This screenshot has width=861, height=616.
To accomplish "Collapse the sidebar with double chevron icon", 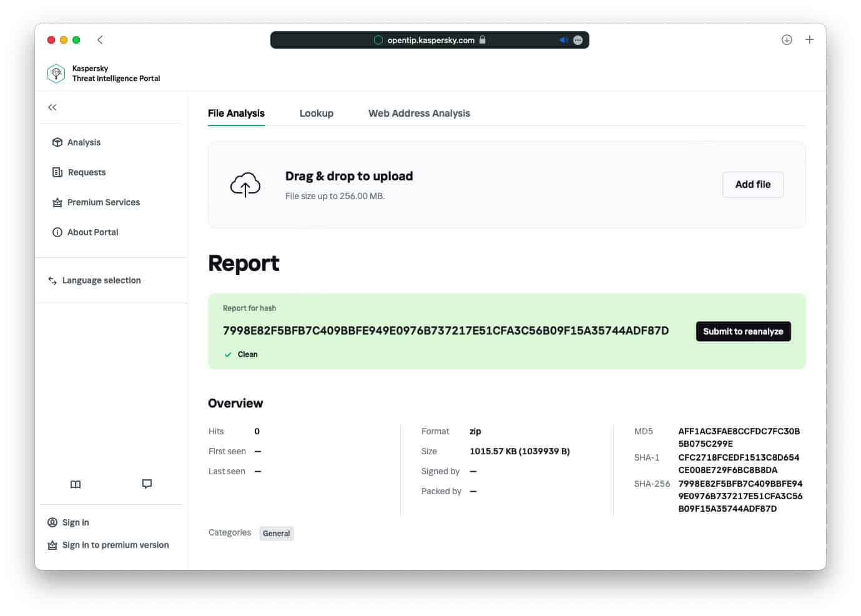I will [x=52, y=107].
